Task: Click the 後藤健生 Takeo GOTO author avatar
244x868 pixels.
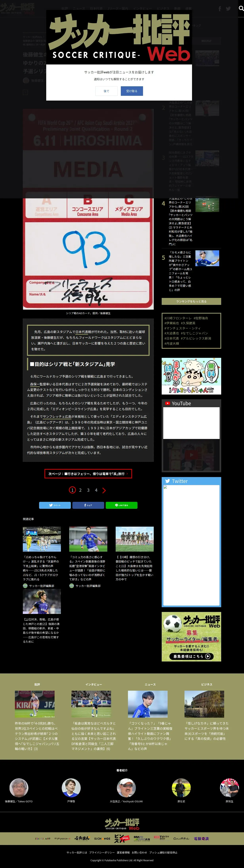Action: 19,788
